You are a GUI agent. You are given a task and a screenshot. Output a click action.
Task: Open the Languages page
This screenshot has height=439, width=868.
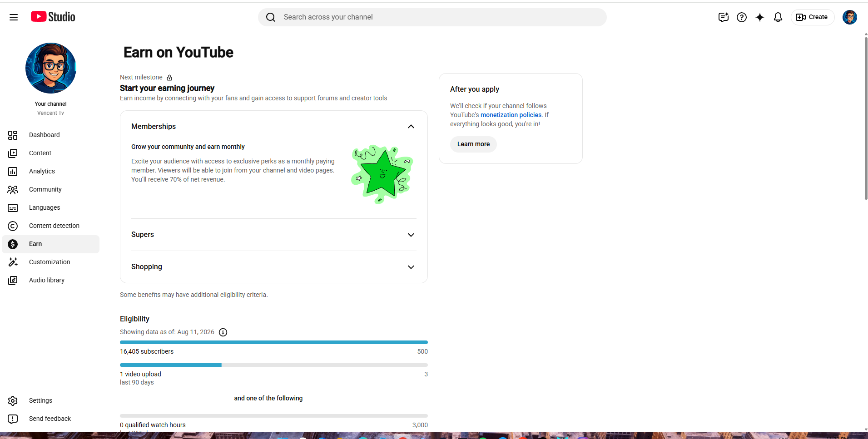(x=45, y=207)
